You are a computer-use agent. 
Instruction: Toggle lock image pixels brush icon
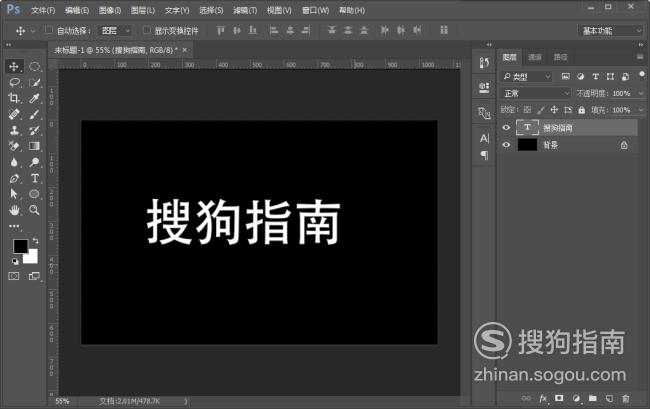click(541, 110)
